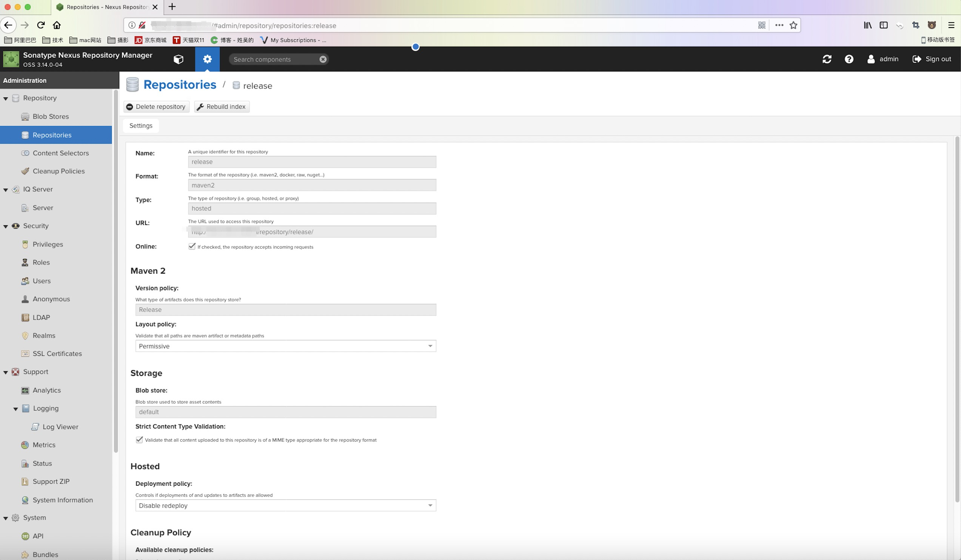Bookmark page with the star icon
This screenshot has width=961, height=560.
click(793, 25)
